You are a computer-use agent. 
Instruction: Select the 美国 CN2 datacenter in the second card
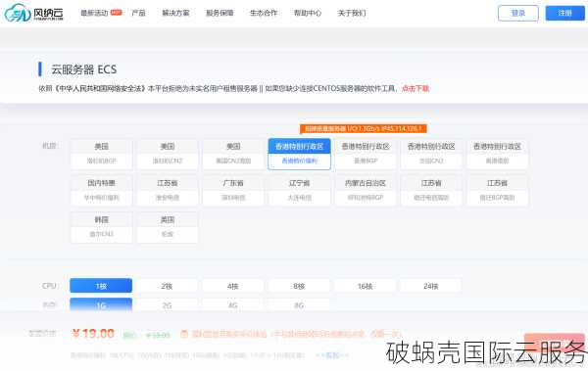pos(168,154)
